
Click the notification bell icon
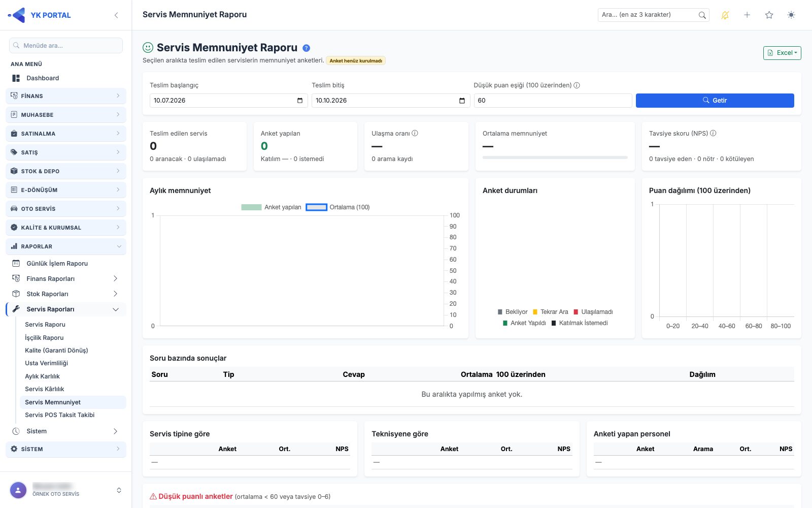tap(725, 15)
